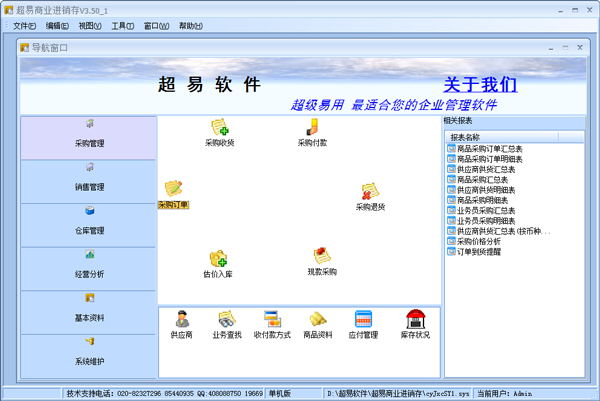Open the 采购付款 purchase payment icon
600x401 pixels.
pos(312,128)
